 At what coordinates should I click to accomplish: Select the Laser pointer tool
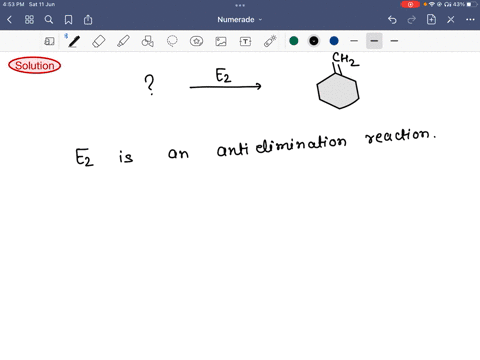[270, 41]
